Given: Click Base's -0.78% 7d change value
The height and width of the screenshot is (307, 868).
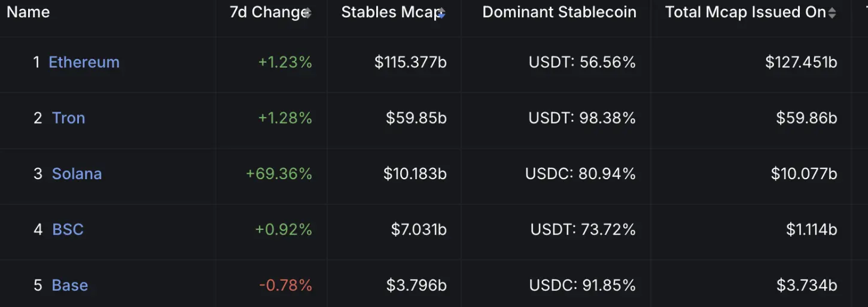Looking at the screenshot, I should click(285, 285).
